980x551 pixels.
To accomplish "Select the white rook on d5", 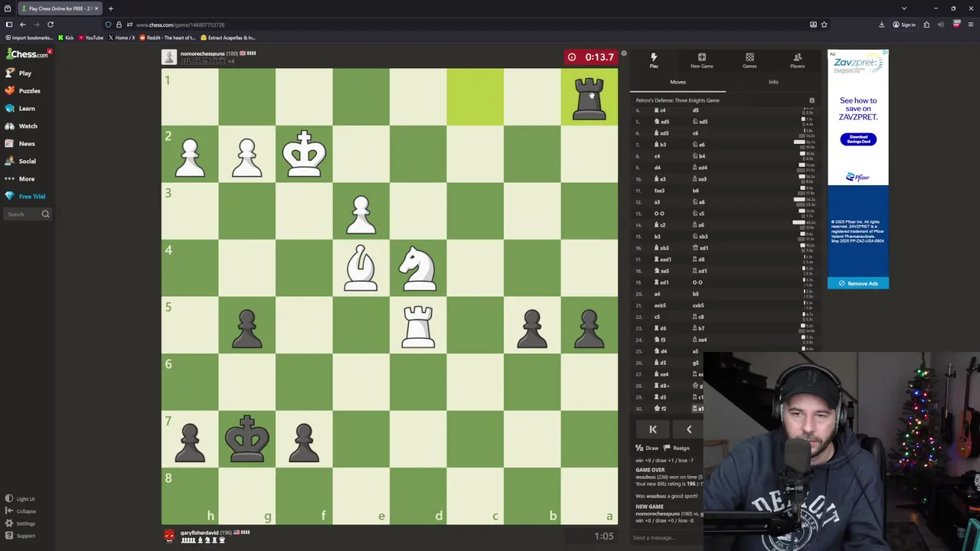I will pos(418,325).
